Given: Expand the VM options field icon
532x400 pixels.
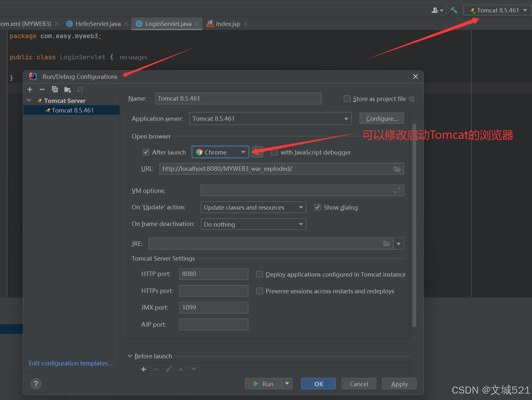Looking at the screenshot, I should (397, 191).
